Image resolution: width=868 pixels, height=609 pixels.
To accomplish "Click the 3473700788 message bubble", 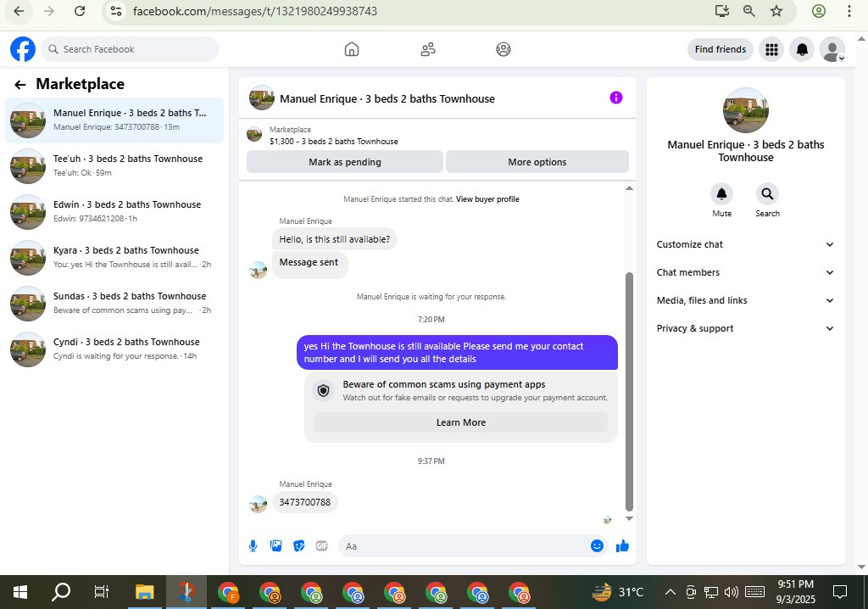I will [304, 502].
